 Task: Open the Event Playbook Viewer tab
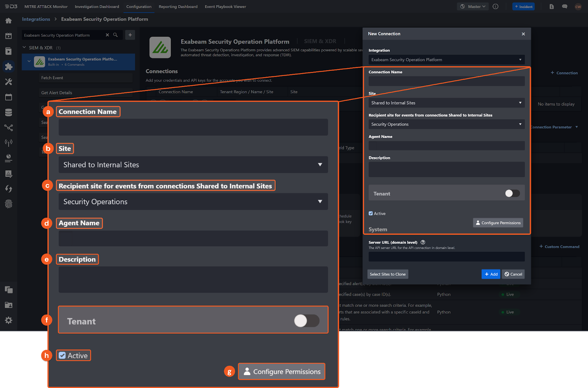click(x=225, y=7)
